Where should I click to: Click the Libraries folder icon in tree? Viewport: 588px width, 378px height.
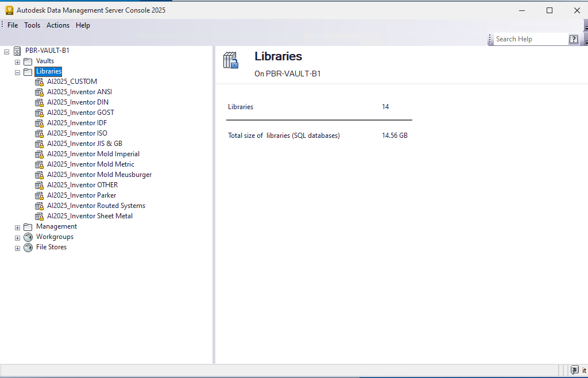[x=28, y=72]
